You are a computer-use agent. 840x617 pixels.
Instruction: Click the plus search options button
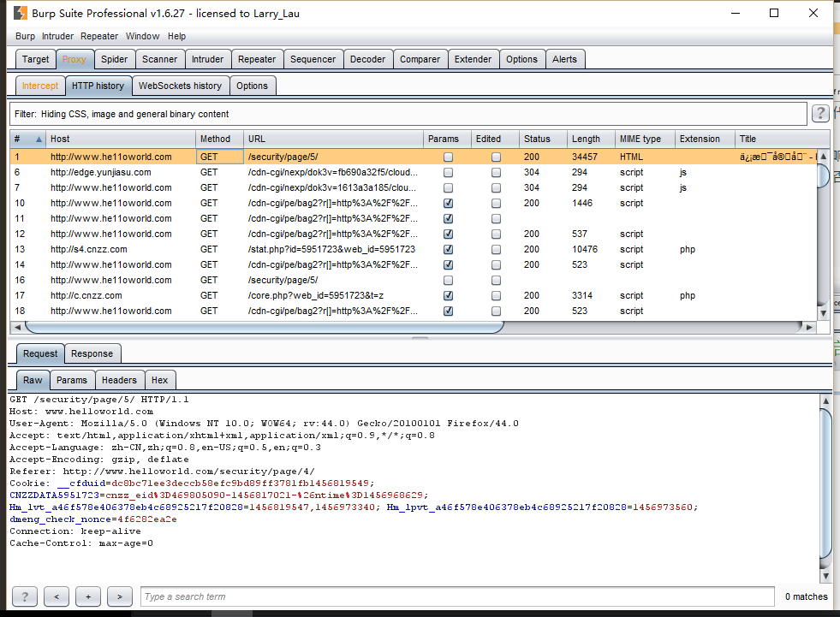click(x=88, y=596)
